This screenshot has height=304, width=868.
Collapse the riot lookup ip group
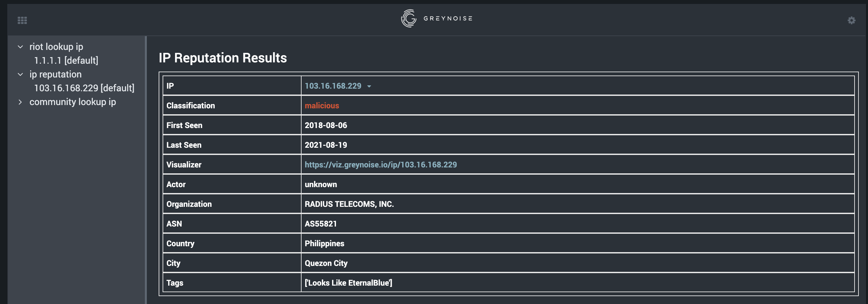click(x=20, y=47)
